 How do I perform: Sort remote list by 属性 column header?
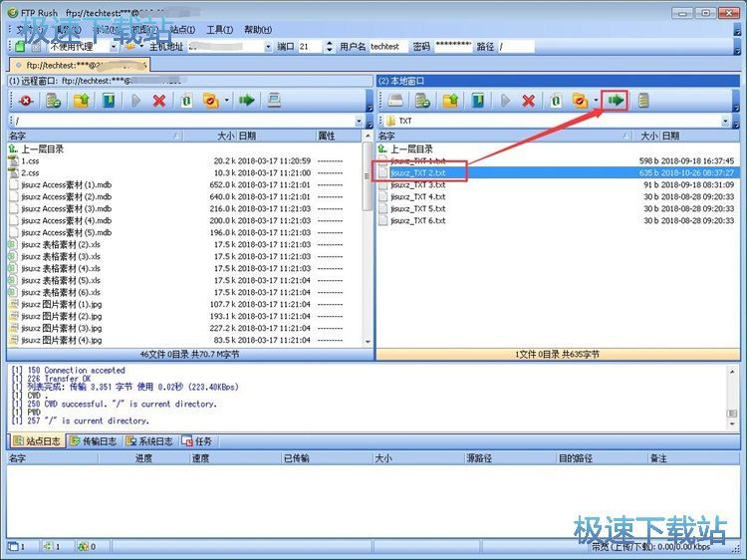(x=338, y=136)
